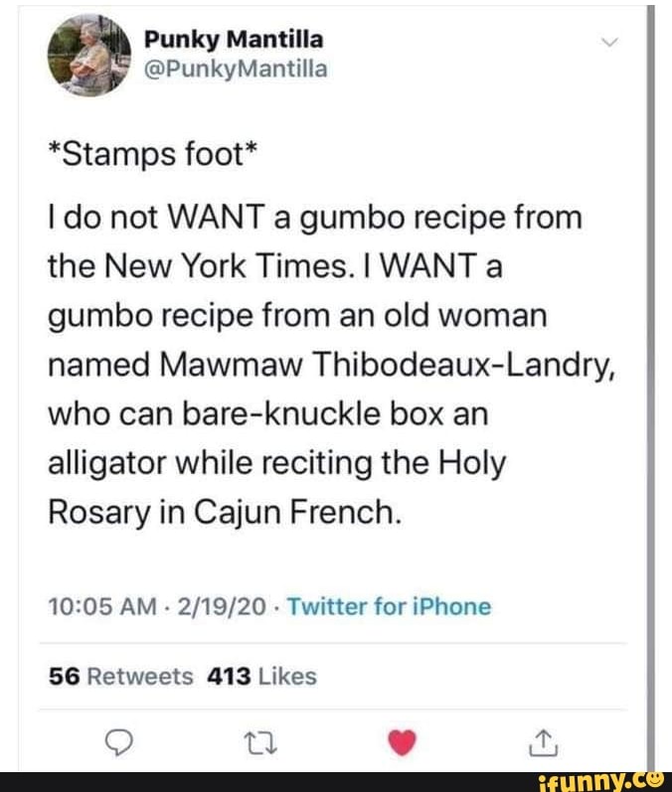
Task: Click the smiley face in iFunny watermark
Action: 655,776
